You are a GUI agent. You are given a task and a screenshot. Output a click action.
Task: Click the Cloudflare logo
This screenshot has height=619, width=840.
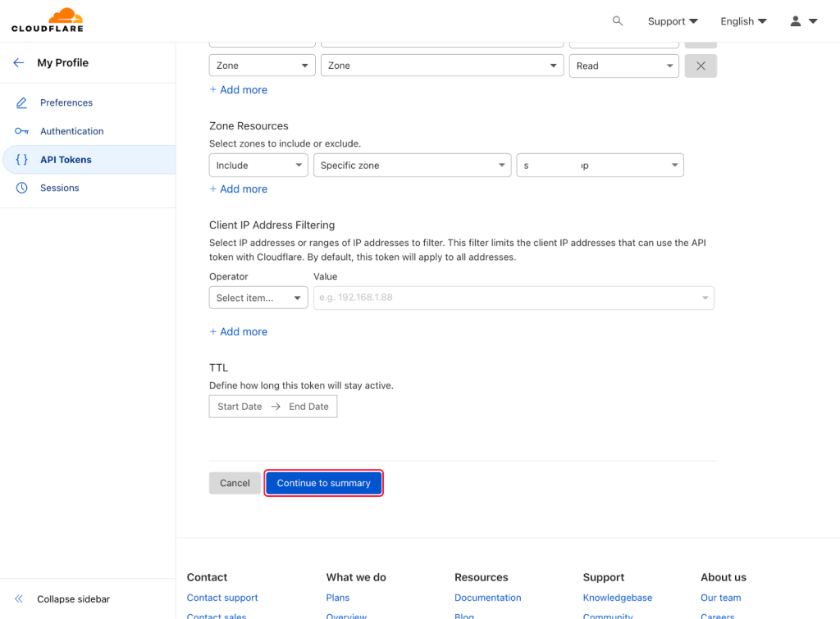pos(48,20)
